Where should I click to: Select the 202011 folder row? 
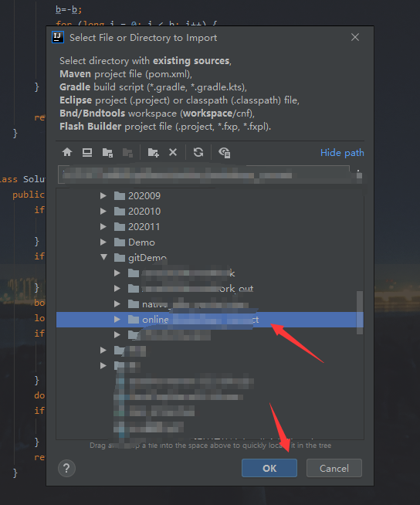click(x=210, y=227)
